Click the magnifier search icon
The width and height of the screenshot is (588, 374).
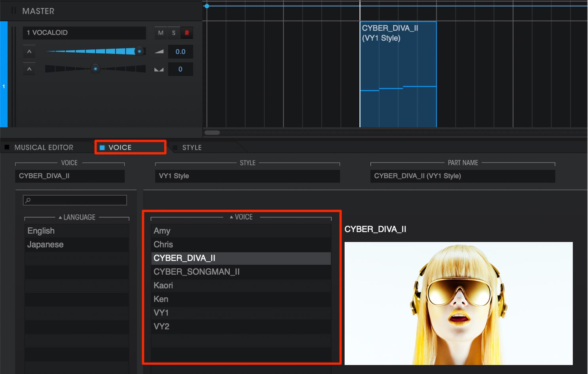pyautogui.click(x=28, y=200)
